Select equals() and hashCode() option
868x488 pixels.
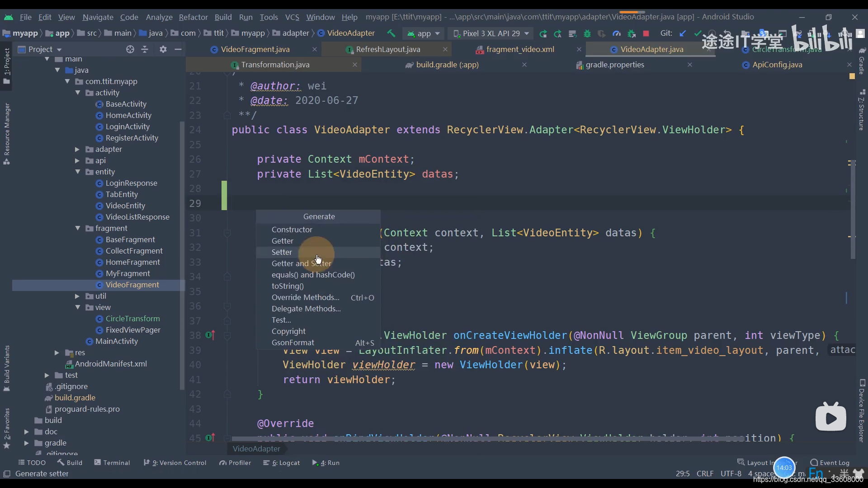(318, 275)
